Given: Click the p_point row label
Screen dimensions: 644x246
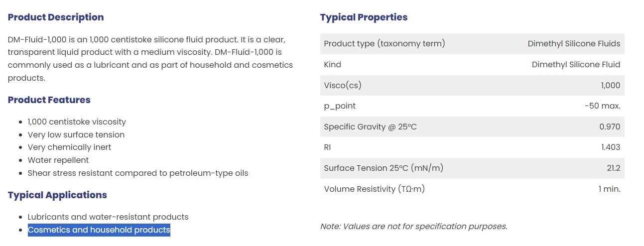Looking at the screenshot, I should click(340, 107).
